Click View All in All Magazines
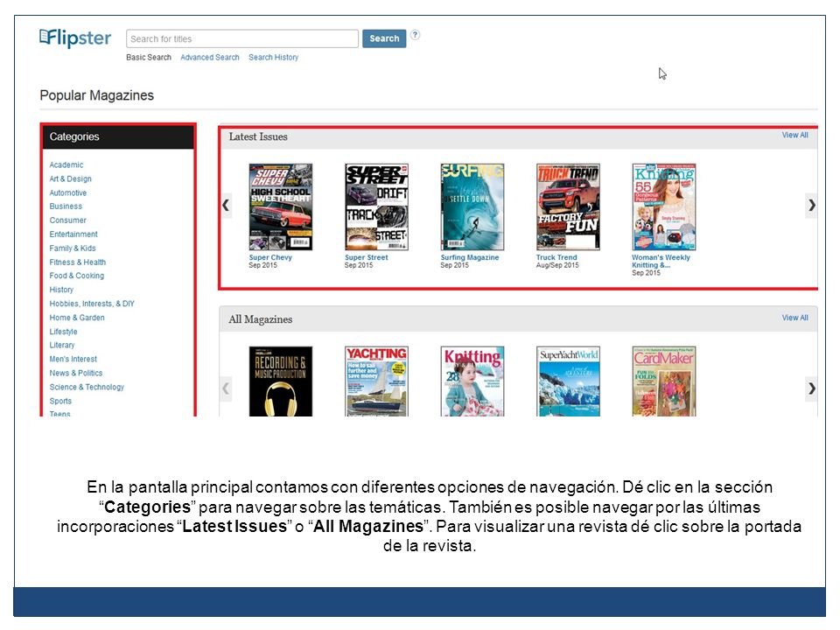The height and width of the screenshot is (630, 840). coord(794,318)
